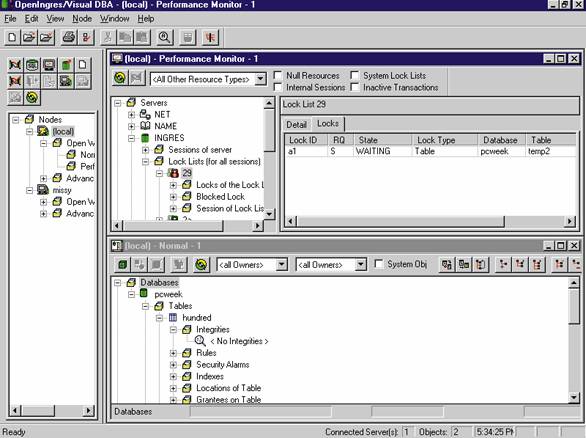The image size is (586, 438).
Task: Click the temp2 table cell
Action: (x=539, y=151)
